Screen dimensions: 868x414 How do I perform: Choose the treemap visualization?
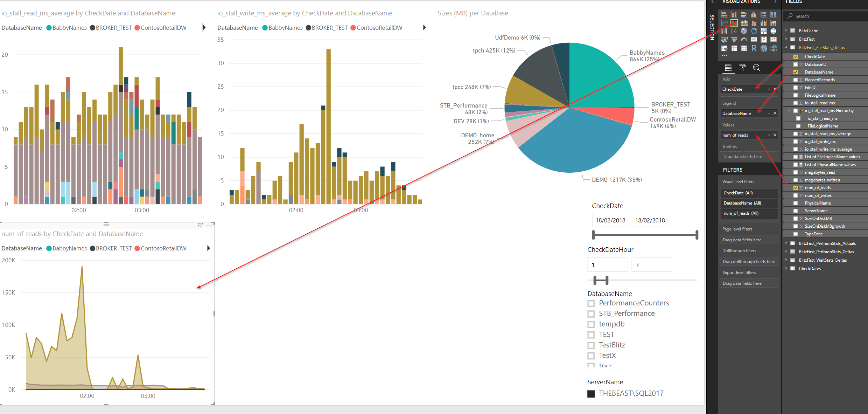tap(764, 31)
